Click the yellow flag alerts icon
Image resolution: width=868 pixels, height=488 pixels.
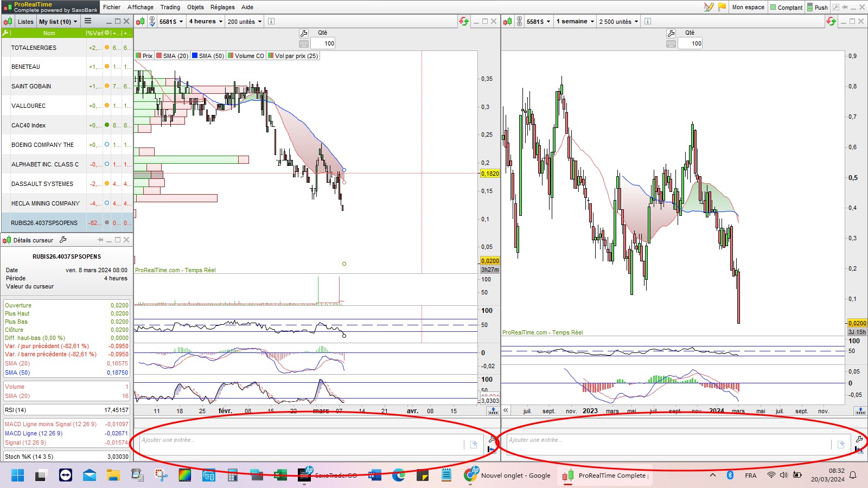722,7
